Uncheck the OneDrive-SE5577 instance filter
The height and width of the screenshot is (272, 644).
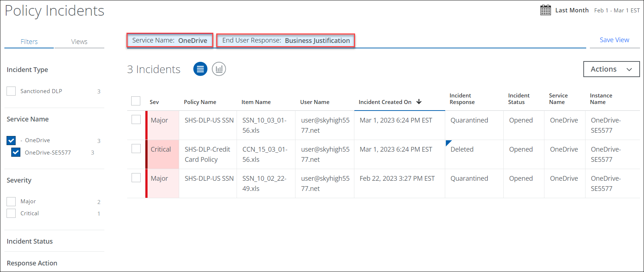(16, 152)
